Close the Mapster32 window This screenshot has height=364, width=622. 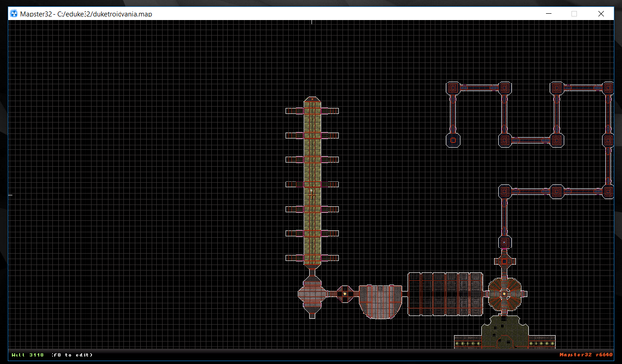coord(601,14)
